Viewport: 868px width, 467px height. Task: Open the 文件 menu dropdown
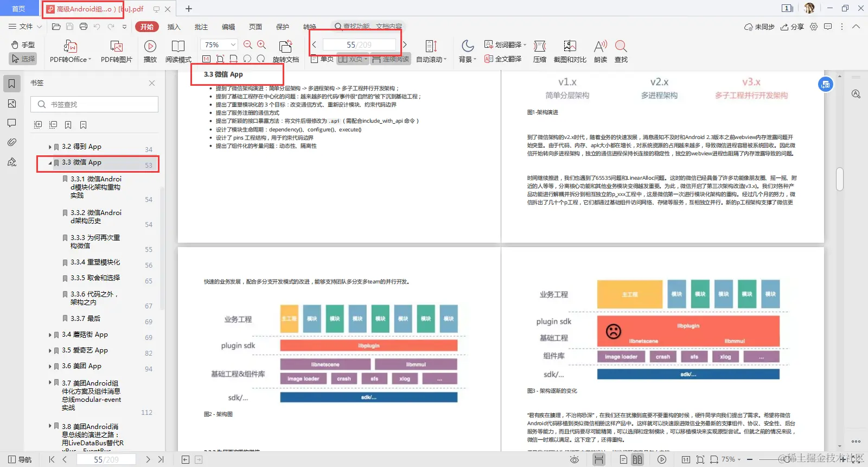tap(25, 27)
